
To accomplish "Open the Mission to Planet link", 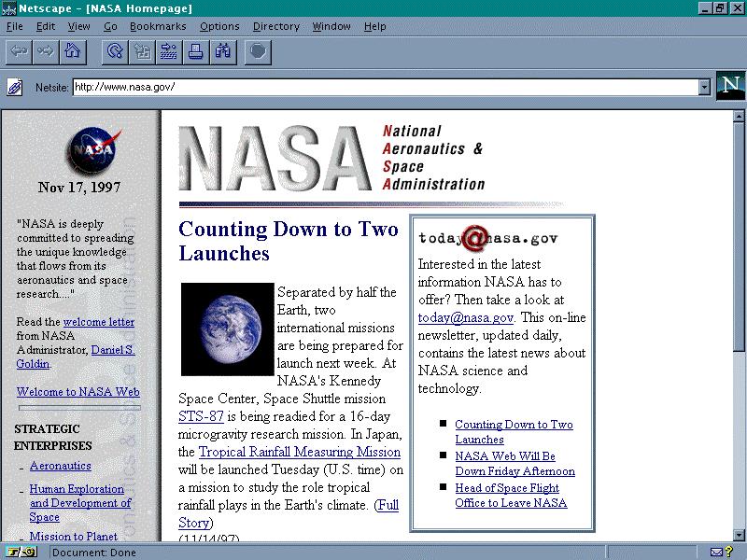I will pos(74,536).
